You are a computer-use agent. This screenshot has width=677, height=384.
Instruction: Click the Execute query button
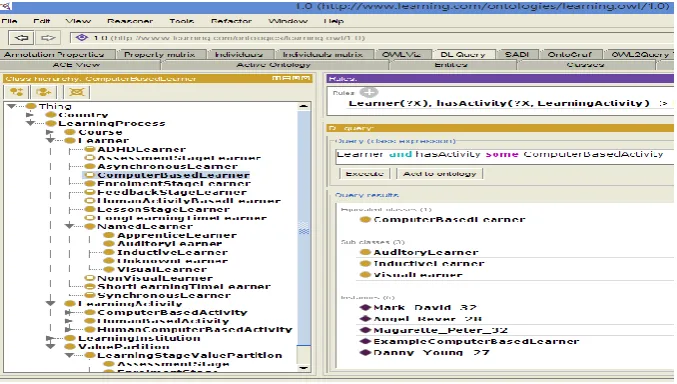point(365,174)
